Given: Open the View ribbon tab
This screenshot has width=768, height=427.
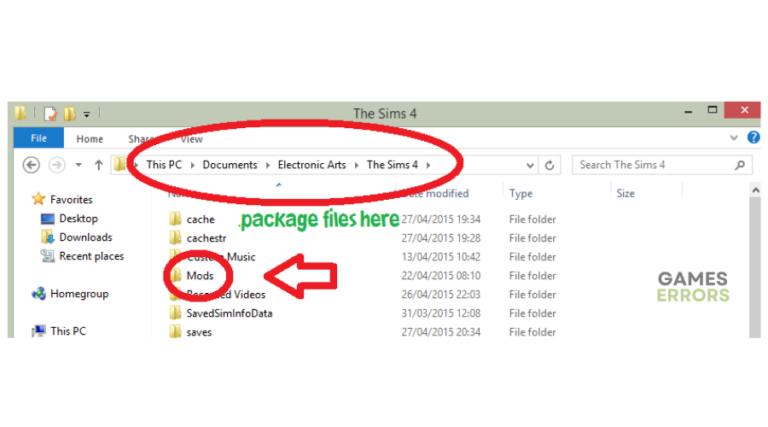Looking at the screenshot, I should coord(192,139).
